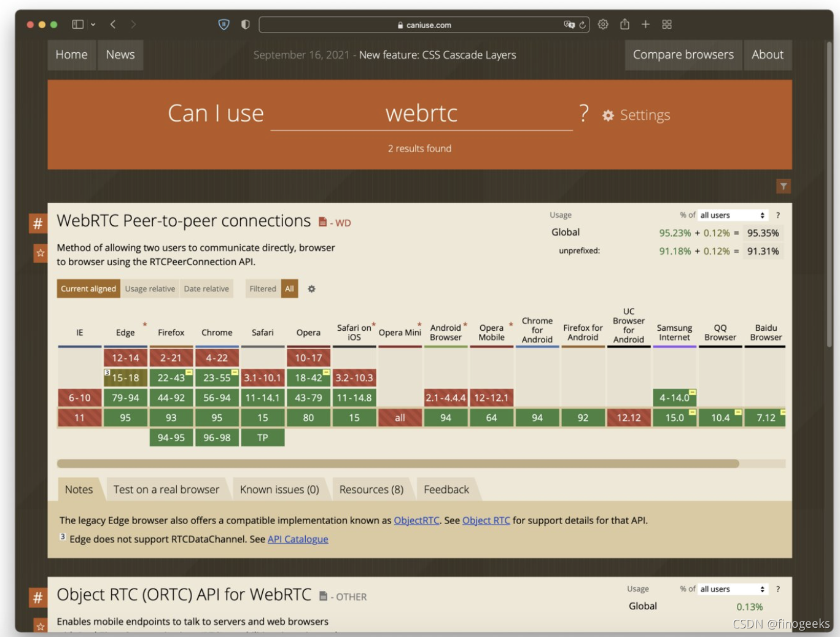Click the Opera Mini all cell
Image resolution: width=840 pixels, height=637 pixels.
[x=400, y=418]
